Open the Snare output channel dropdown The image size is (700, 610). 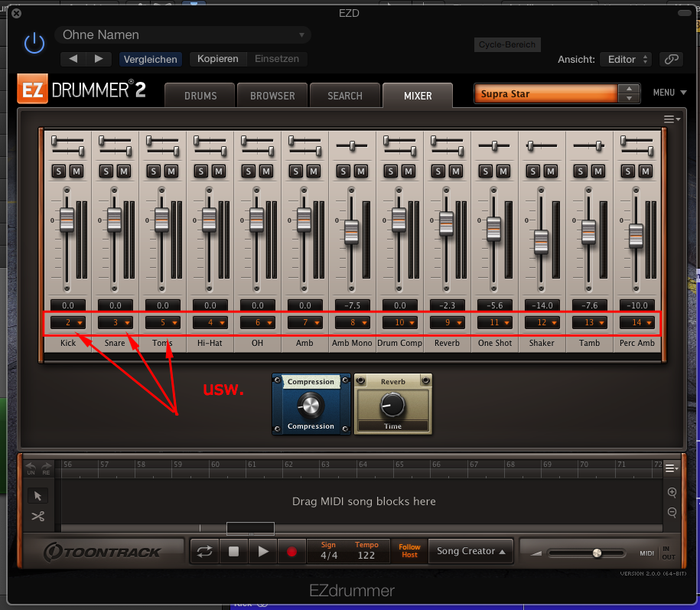coord(116,322)
